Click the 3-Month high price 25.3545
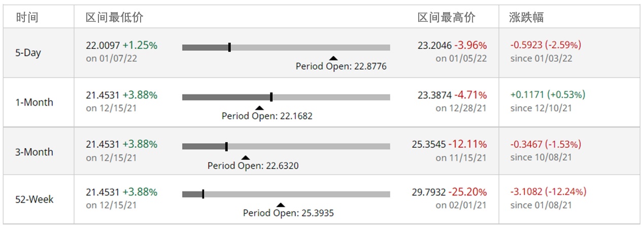Screen dimensions: 644x227 (x=429, y=144)
